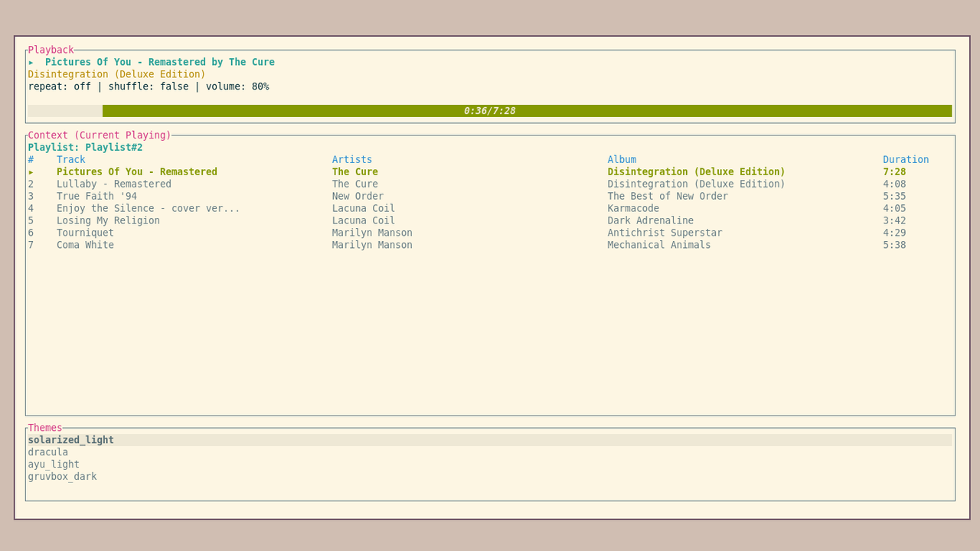The height and width of the screenshot is (551, 980).
Task: Click duration 5:38
Action: [x=894, y=246]
